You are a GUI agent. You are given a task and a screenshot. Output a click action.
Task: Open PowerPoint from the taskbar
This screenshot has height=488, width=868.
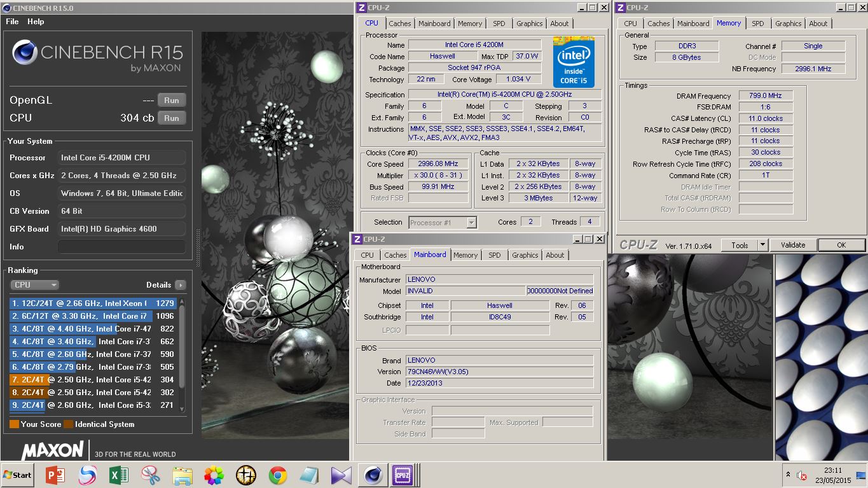coord(55,475)
